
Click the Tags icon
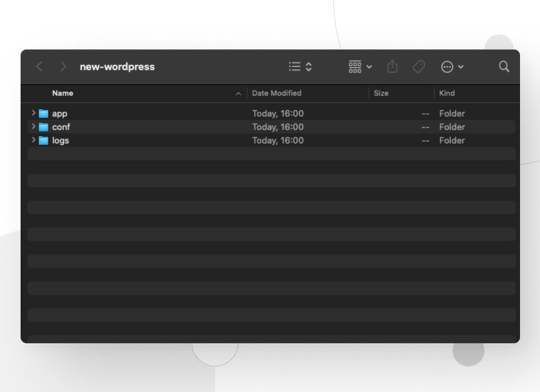point(419,67)
